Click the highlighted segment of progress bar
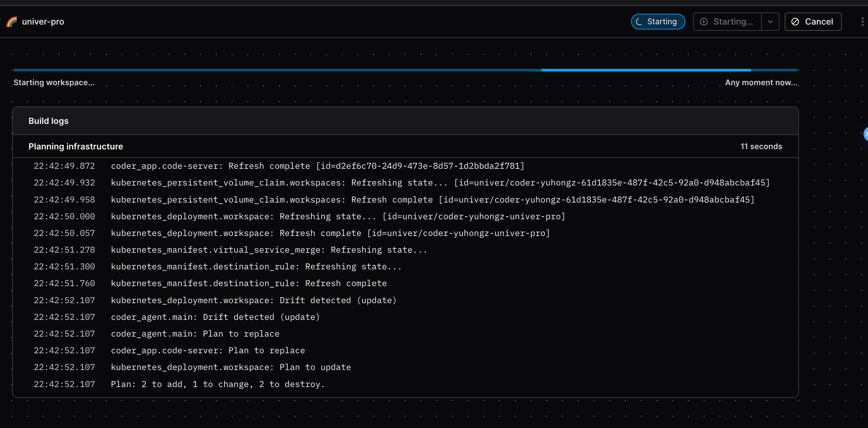Screen dimensions: 868x428 [646, 70]
